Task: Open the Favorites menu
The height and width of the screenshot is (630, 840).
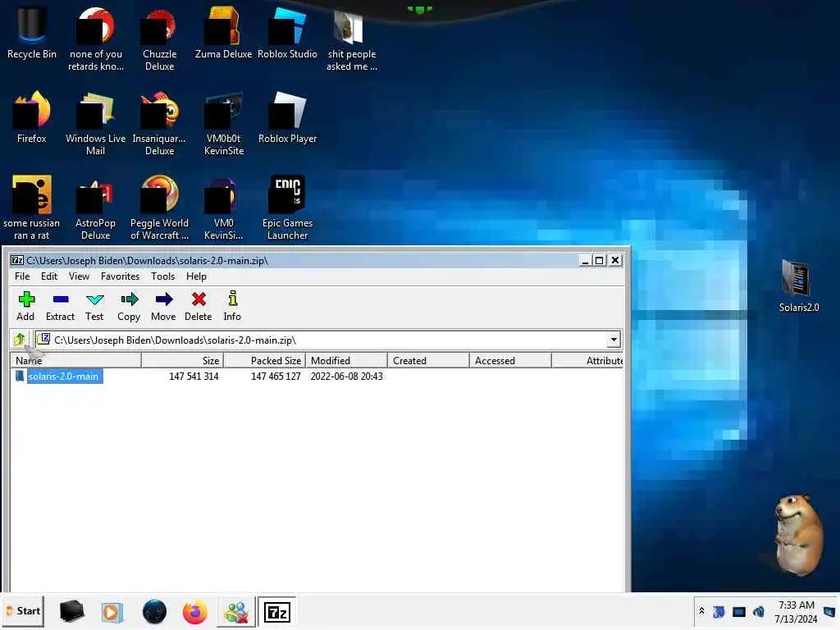Action: click(x=120, y=276)
